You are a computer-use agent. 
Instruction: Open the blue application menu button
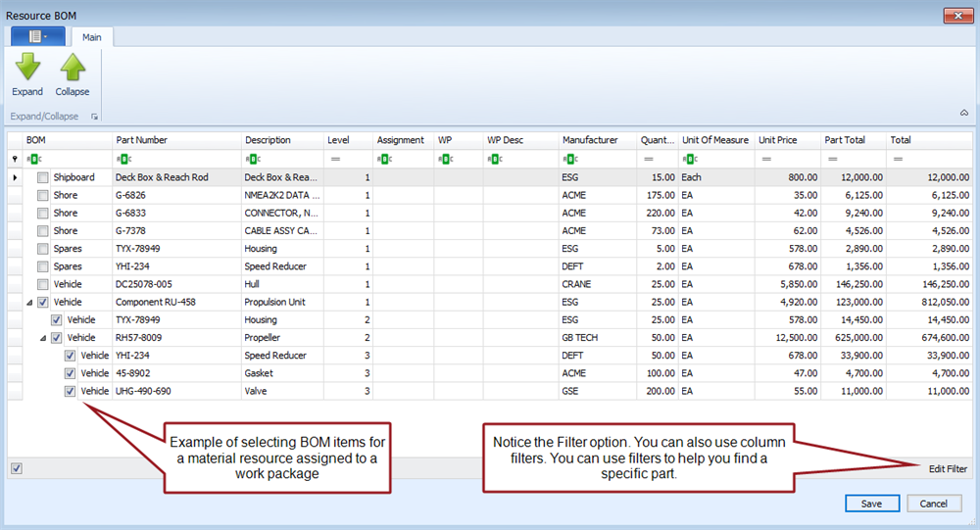pos(37,37)
